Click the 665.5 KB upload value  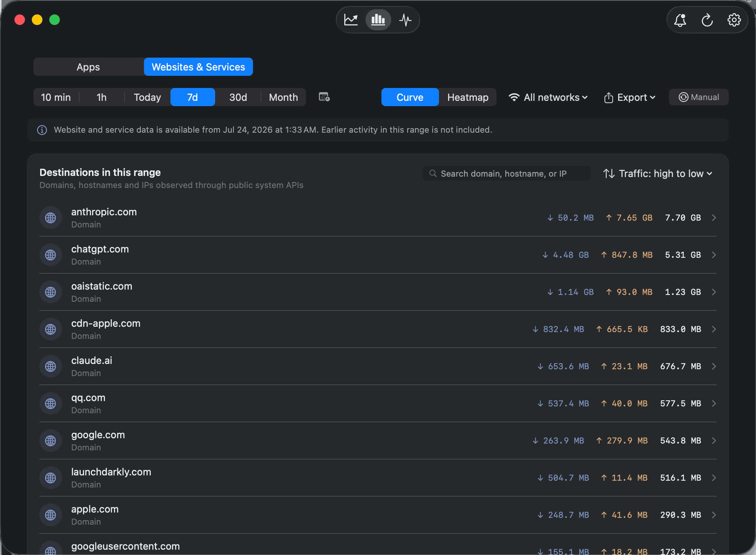(x=622, y=329)
